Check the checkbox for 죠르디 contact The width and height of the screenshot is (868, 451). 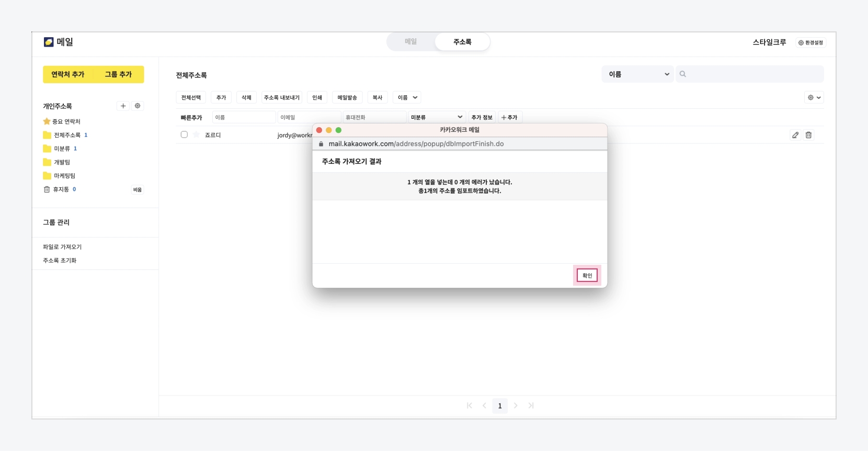tap(184, 135)
